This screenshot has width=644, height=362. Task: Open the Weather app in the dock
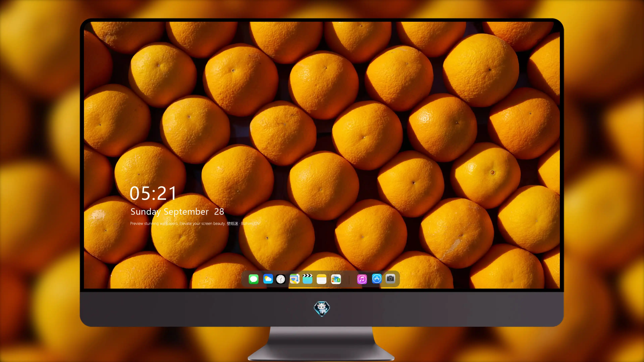point(268,279)
